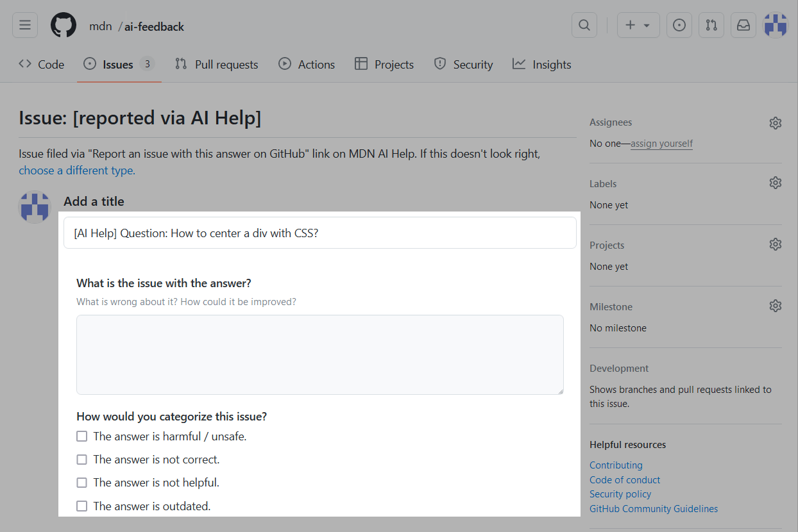The height and width of the screenshot is (532, 798).
Task: Check 'The answer is not correct'
Action: (82, 460)
